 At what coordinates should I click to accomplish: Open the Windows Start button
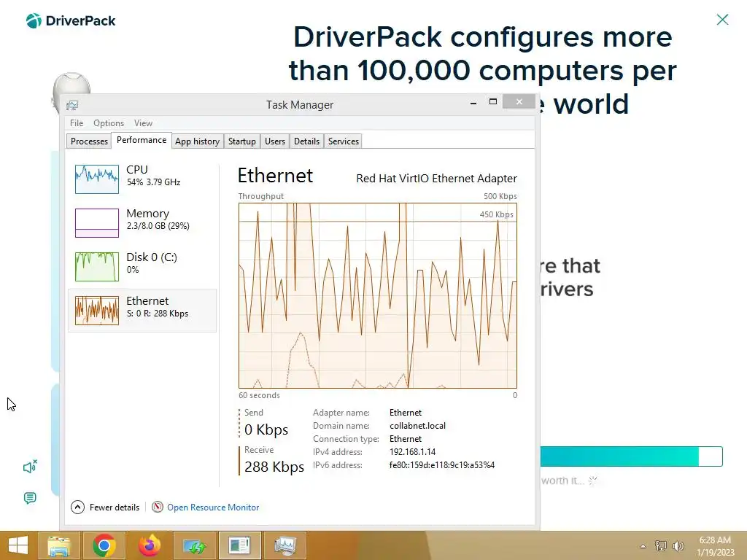18,545
